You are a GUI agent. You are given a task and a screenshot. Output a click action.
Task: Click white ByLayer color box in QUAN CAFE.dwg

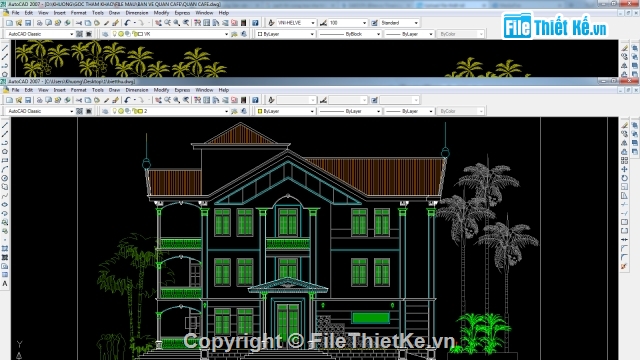tap(260, 34)
